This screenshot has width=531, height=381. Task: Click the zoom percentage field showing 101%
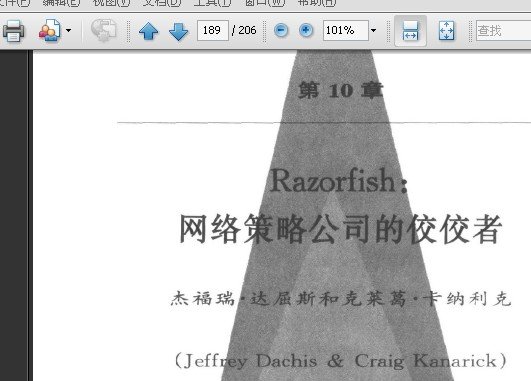(346, 30)
